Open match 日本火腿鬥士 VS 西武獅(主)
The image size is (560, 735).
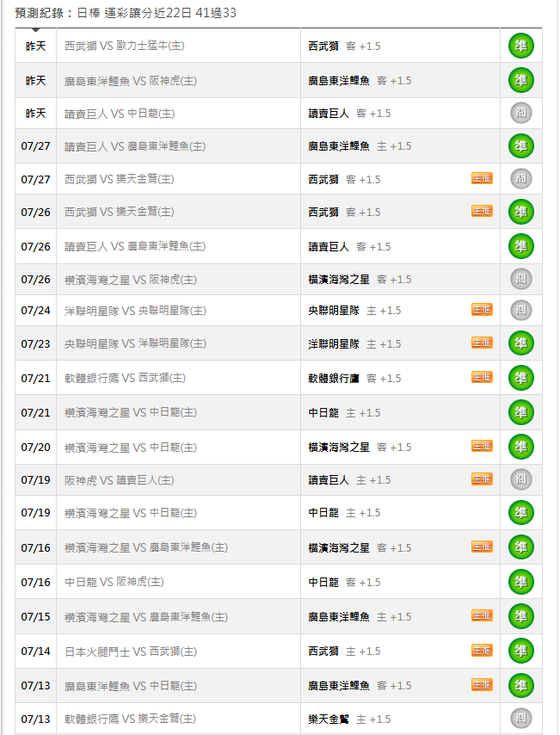(x=130, y=652)
